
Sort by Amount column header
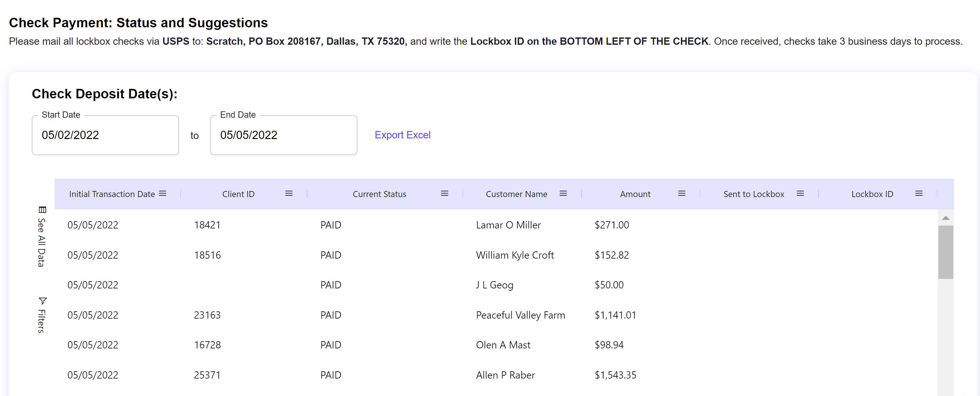pyautogui.click(x=635, y=194)
